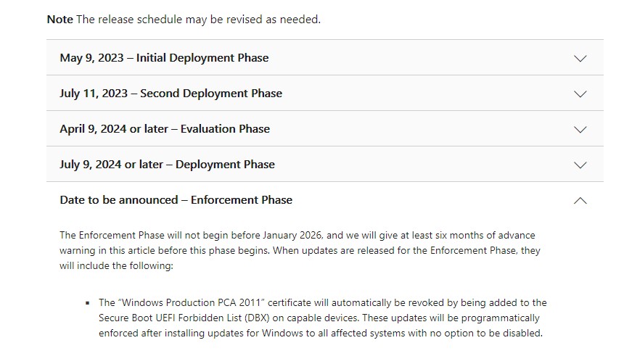624x364 pixels.
Task: Click the square bullet point marker
Action: [88, 303]
